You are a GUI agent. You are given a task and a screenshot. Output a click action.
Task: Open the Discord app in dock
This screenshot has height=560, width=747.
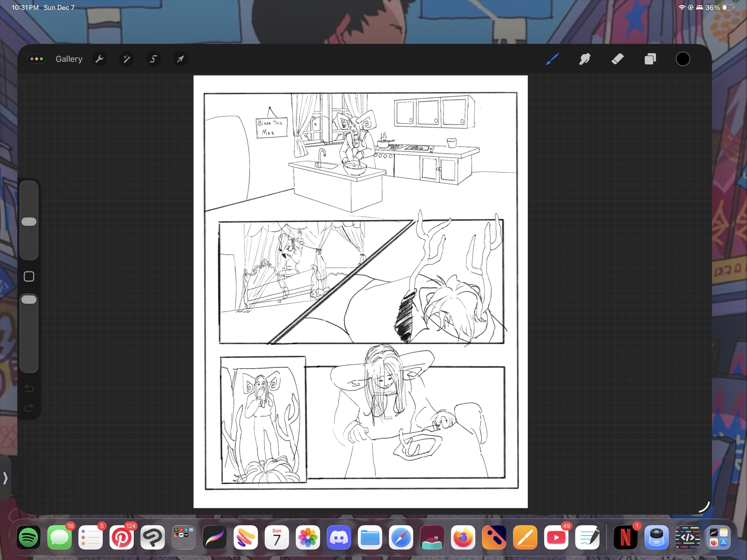(x=339, y=537)
